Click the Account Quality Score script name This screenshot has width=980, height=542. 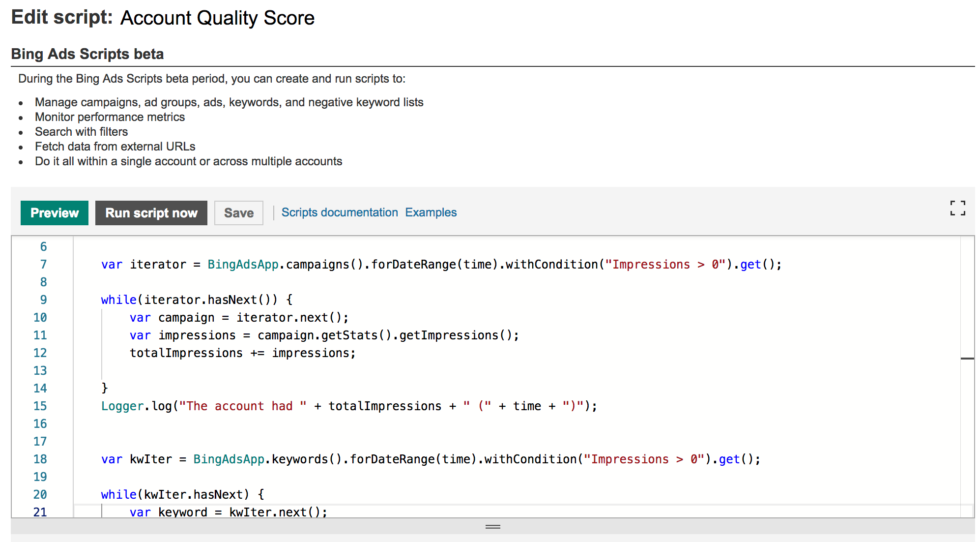point(217,18)
